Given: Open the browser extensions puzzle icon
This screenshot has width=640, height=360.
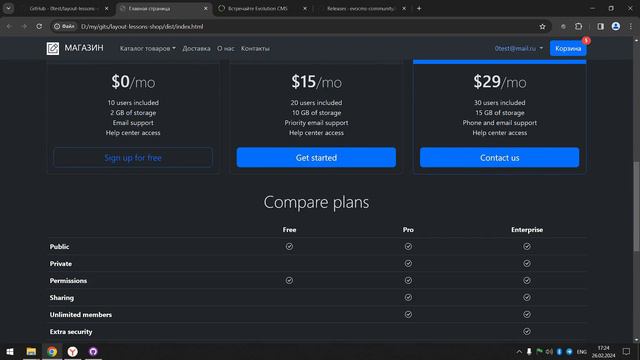Looking at the screenshot, I should (x=578, y=27).
